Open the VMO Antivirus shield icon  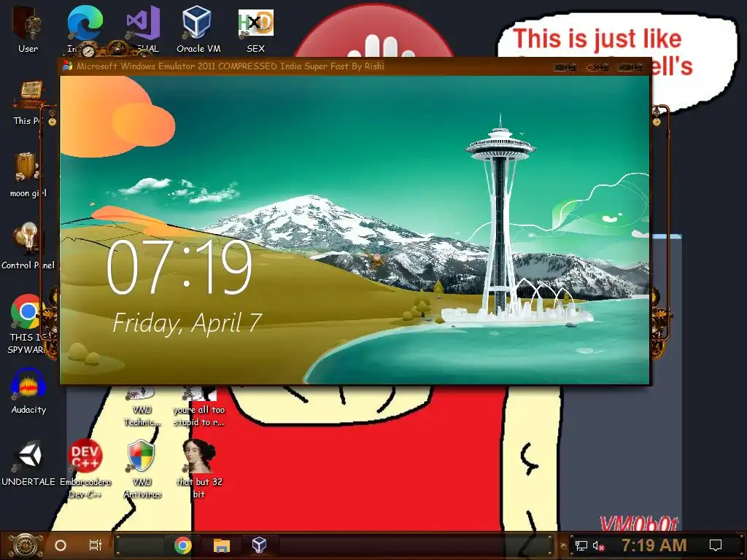pyautogui.click(x=142, y=469)
